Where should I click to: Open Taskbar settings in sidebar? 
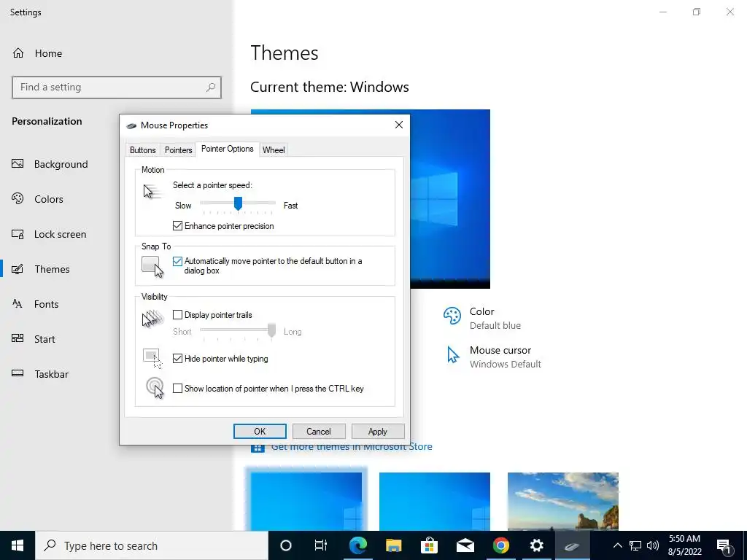[x=41, y=374]
